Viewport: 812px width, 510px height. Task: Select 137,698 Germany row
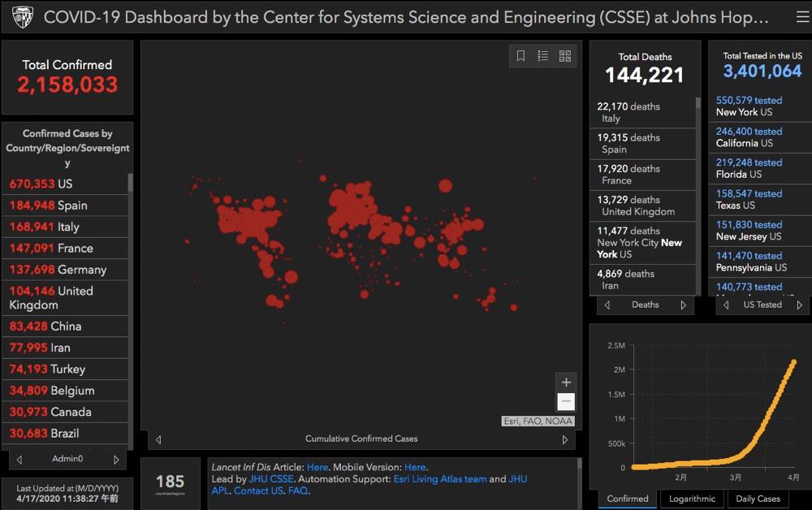[65, 270]
